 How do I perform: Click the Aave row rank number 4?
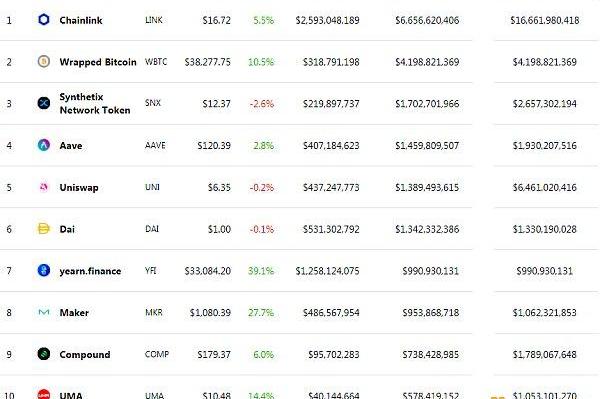[x=9, y=145]
